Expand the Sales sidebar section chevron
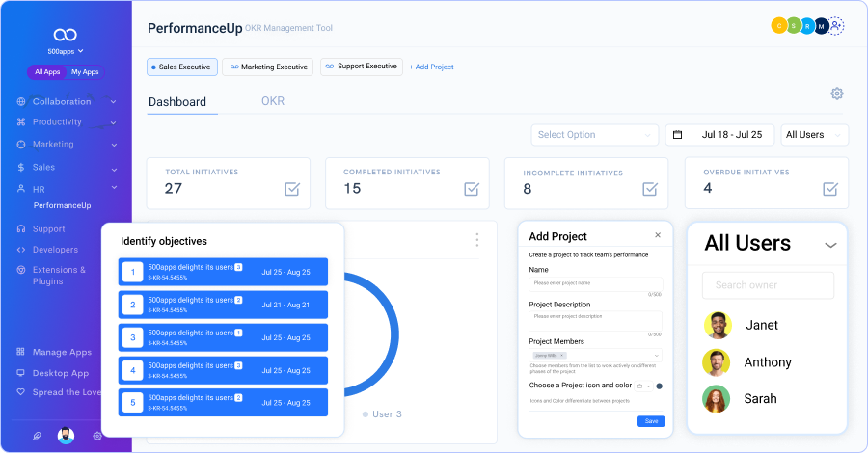868x453 pixels. [113, 168]
